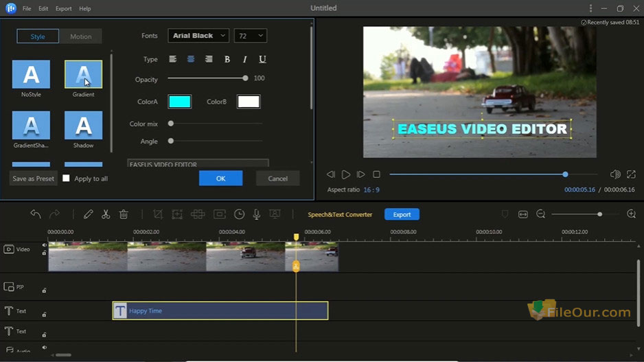Screen dimensions: 644x362
Task: Click the Opacity slider handle
Action: coord(245,78)
